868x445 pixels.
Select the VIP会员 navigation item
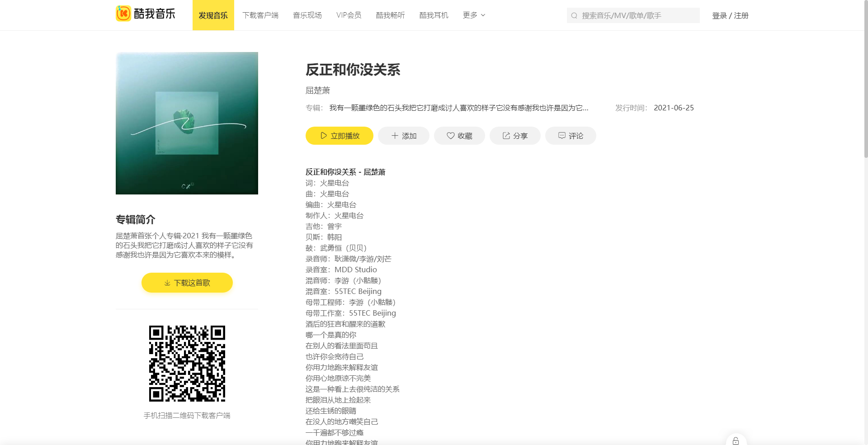click(349, 15)
